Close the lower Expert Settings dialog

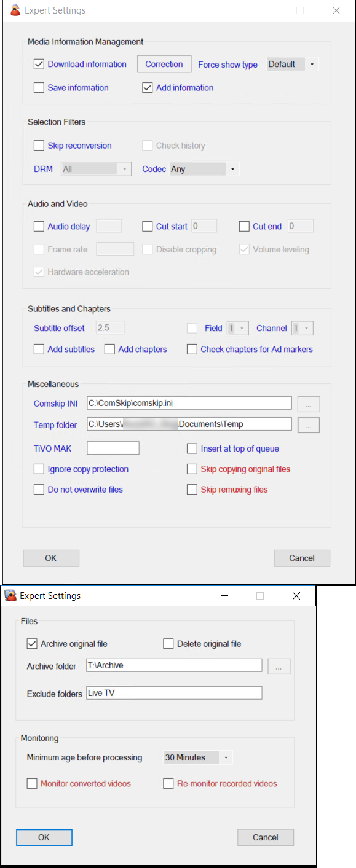[296, 595]
